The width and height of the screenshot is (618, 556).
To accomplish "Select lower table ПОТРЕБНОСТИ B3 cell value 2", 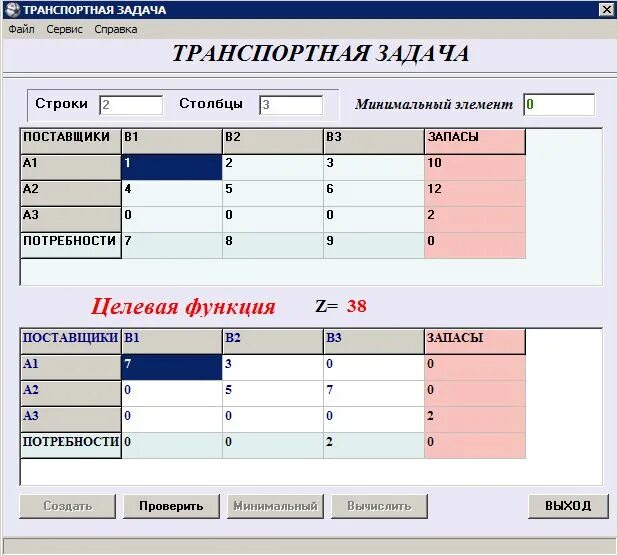I will 374,446.
